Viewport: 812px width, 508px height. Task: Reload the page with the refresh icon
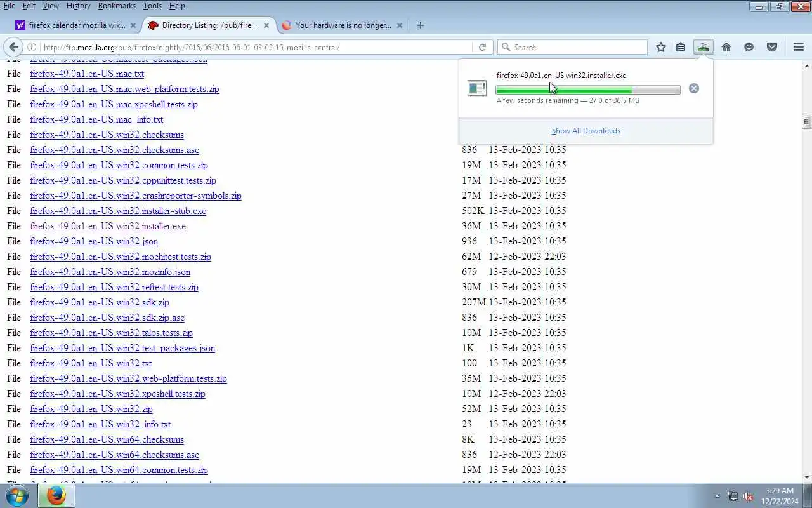482,47
